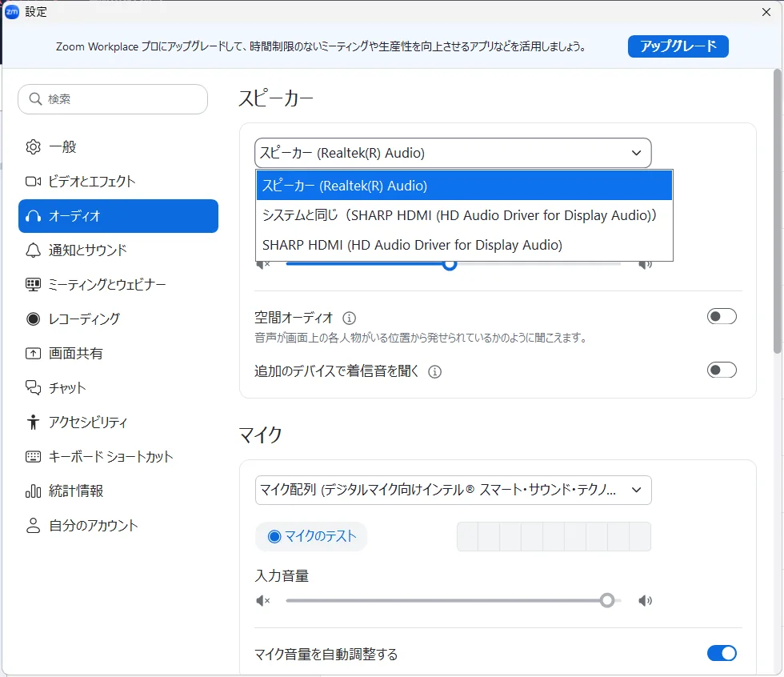
Task: Open チャット settings
Action: [x=118, y=387]
